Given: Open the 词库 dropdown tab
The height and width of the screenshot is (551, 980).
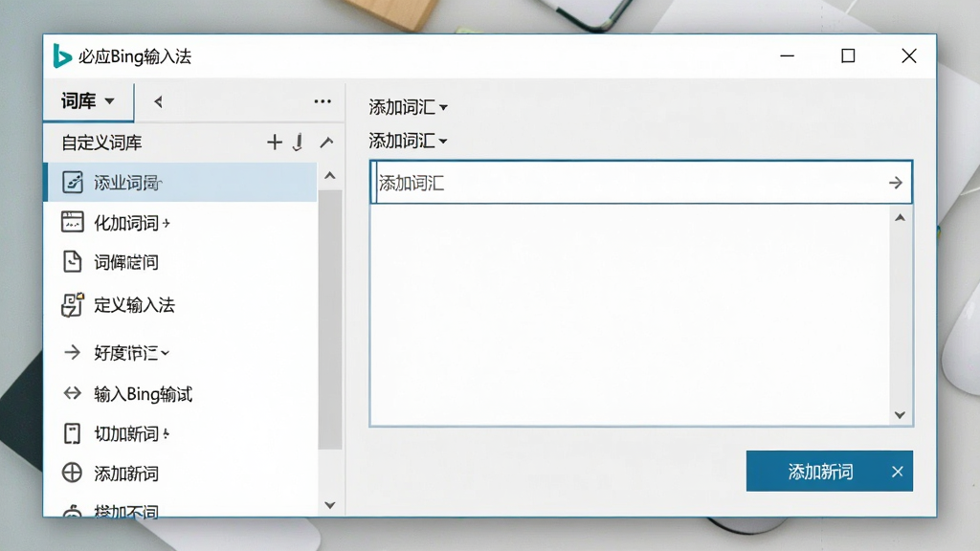Looking at the screenshot, I should 88,100.
